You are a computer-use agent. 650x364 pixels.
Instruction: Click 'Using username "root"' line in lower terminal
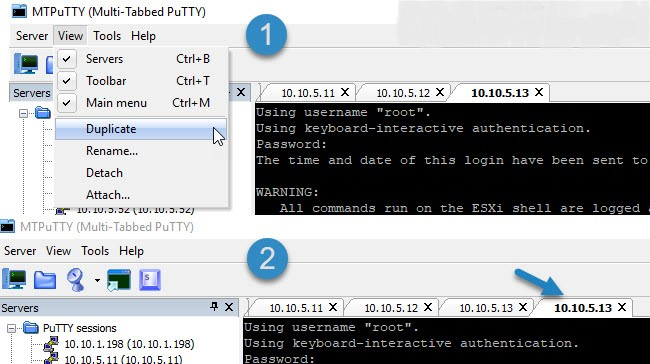(331, 328)
